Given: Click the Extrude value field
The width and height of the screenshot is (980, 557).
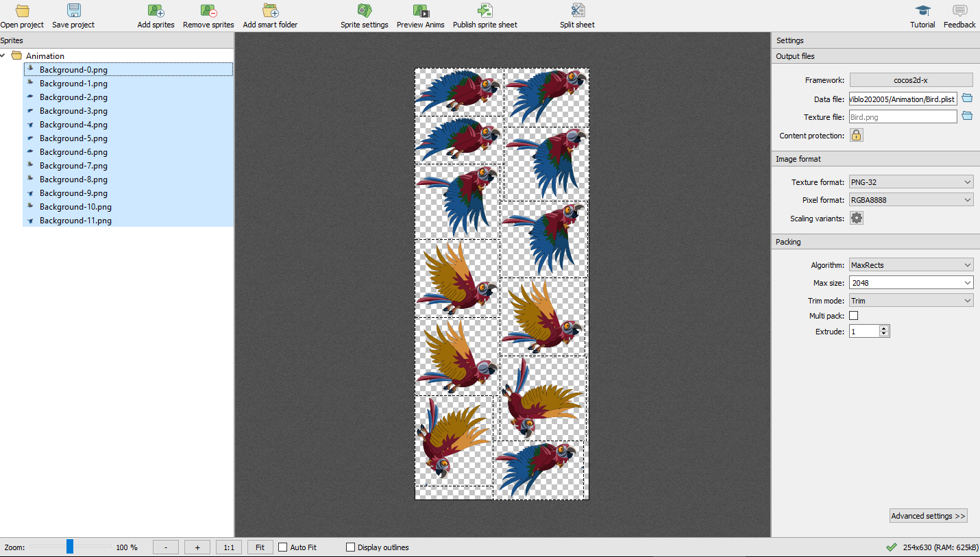Looking at the screenshot, I should 864,332.
